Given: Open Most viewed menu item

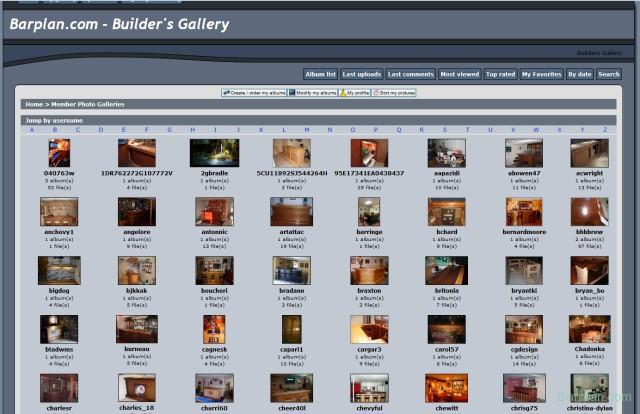Looking at the screenshot, I should click(460, 74).
